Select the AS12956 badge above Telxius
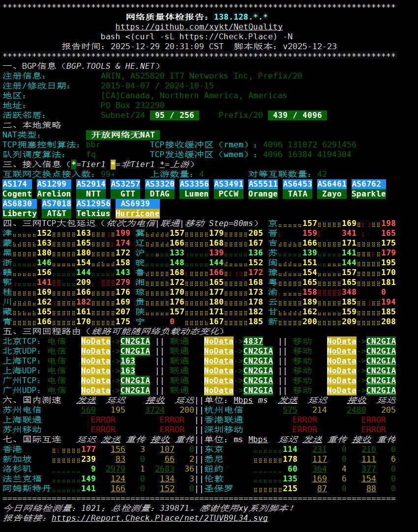The height and width of the screenshot is (532, 418). (x=93, y=204)
